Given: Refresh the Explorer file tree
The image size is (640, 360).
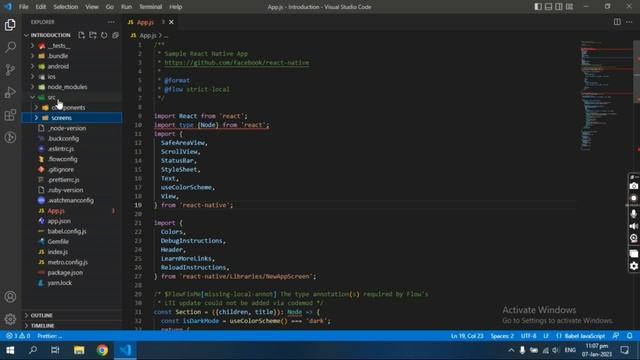Looking at the screenshot, I should [104, 35].
